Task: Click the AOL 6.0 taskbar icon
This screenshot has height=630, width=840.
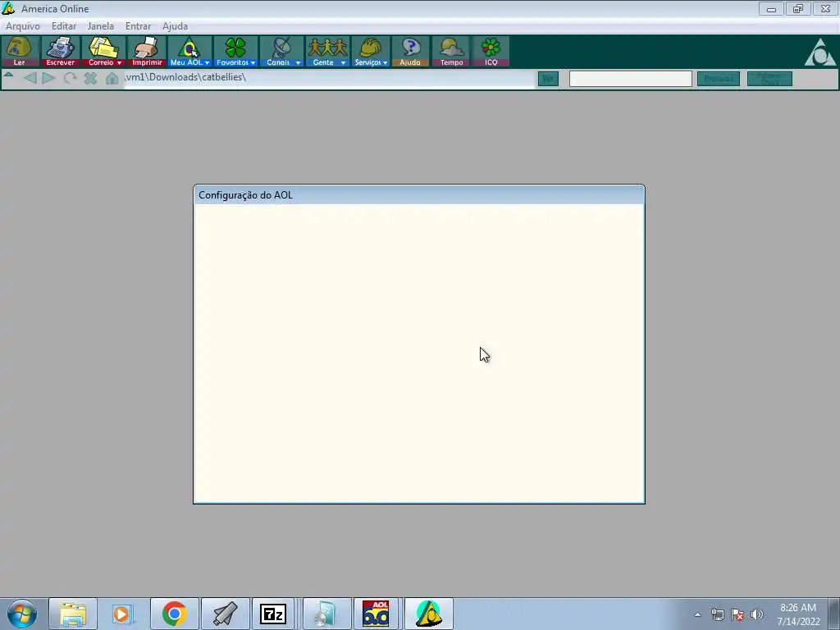Action: coord(376,614)
